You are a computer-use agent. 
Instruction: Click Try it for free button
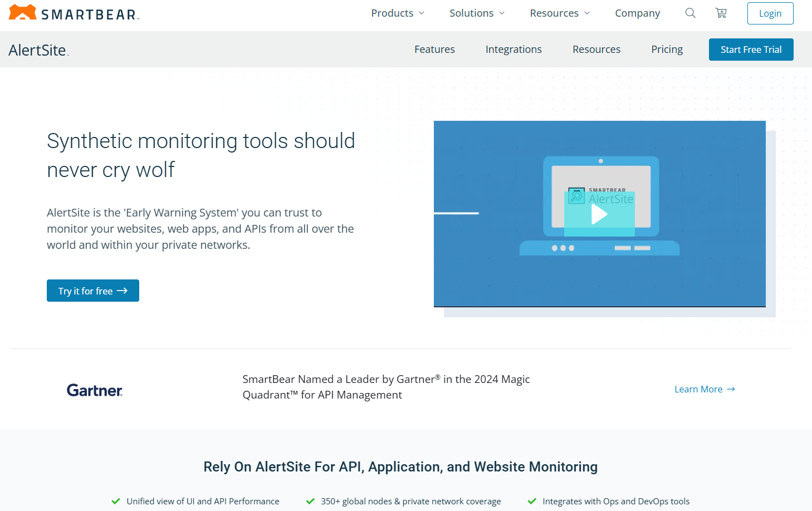[93, 291]
